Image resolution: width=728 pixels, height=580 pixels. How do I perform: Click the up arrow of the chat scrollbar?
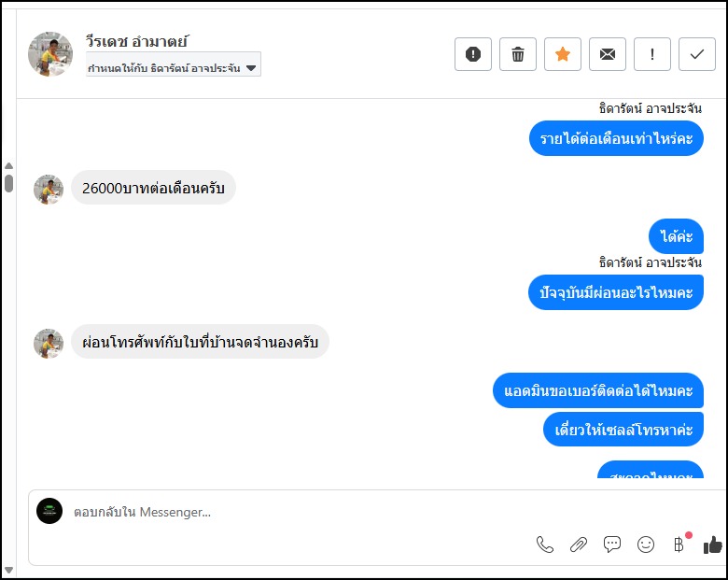click(x=8, y=165)
